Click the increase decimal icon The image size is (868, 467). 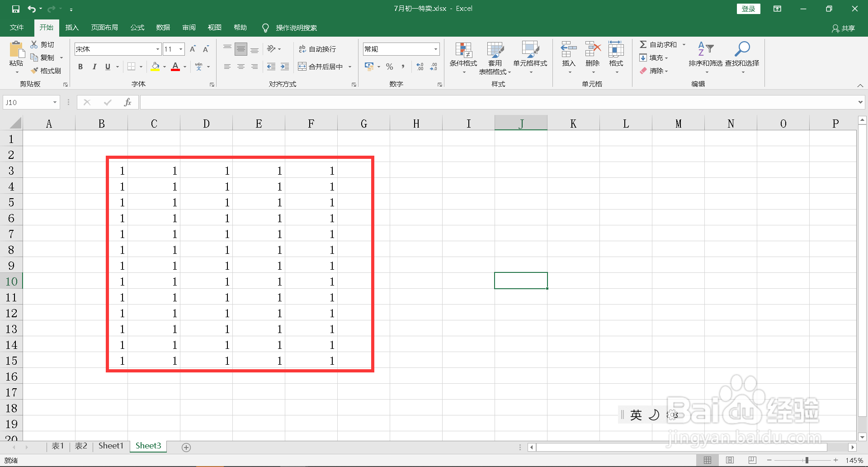(x=420, y=67)
